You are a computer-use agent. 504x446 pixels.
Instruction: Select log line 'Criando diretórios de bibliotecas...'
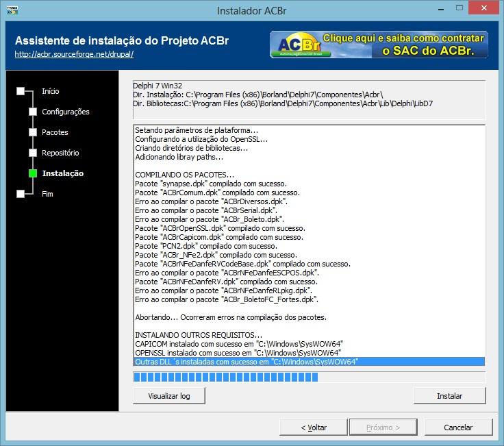click(x=191, y=148)
